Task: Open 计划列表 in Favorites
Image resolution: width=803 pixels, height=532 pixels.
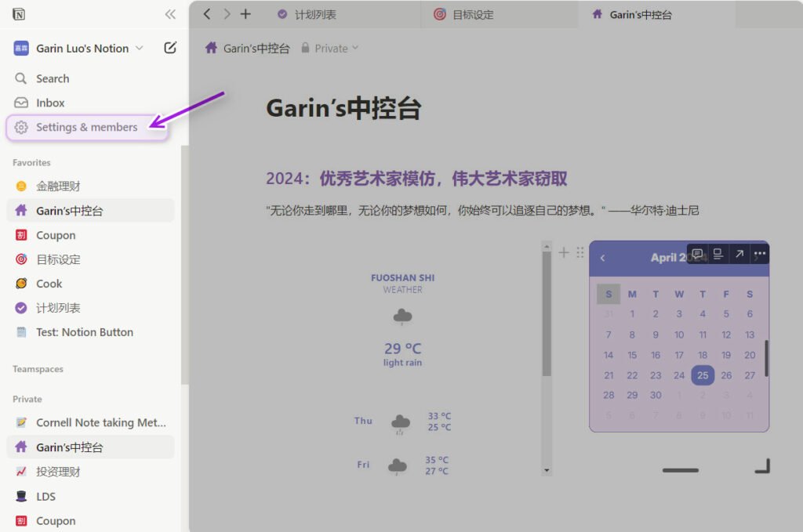Action: [91, 308]
